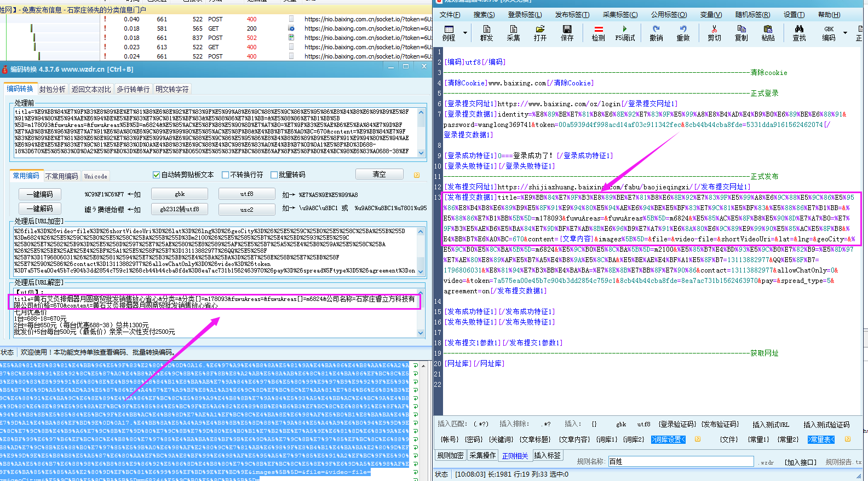Viewport: 868px width, 481px height.
Task: Insert the {登录验证码} tag
Action: click(x=677, y=424)
